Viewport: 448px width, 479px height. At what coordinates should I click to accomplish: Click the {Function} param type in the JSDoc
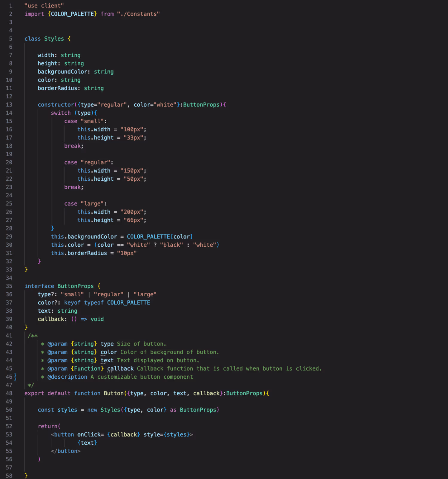coord(87,369)
